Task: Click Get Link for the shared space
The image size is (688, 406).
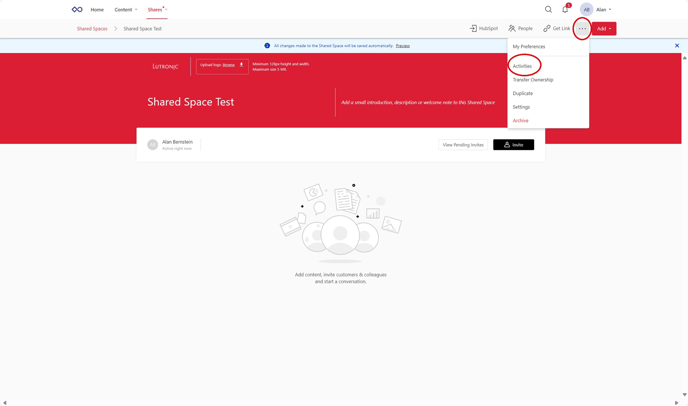Action: pos(556,29)
